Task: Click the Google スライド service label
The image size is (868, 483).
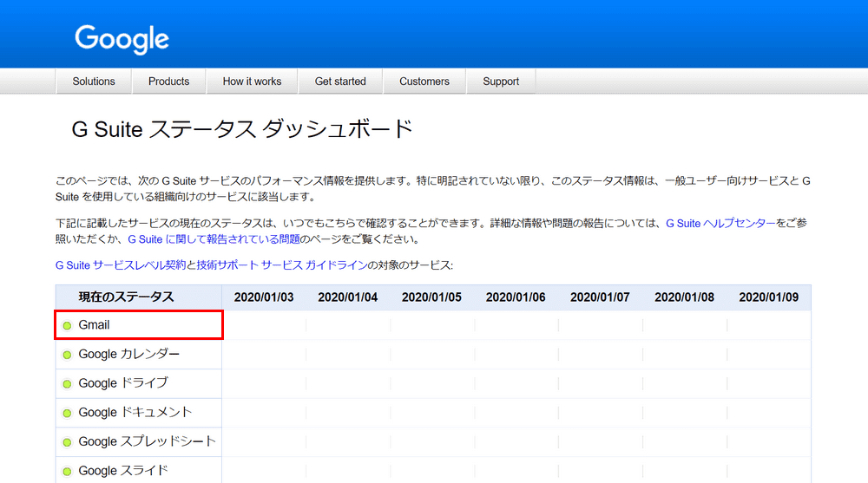Action: point(123,471)
